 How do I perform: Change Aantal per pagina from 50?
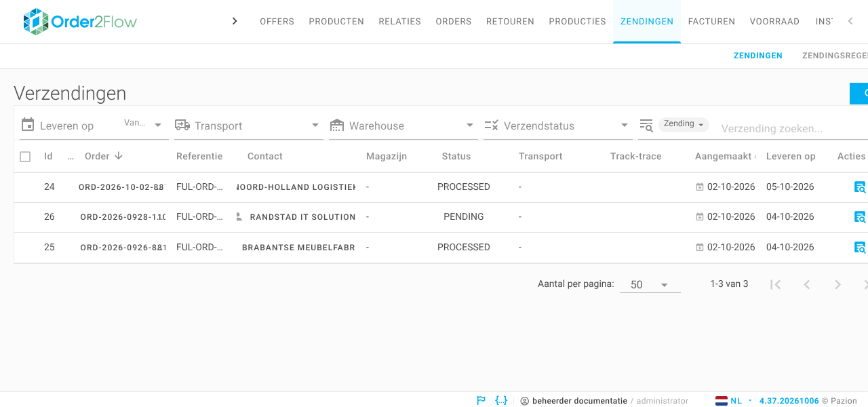(650, 285)
